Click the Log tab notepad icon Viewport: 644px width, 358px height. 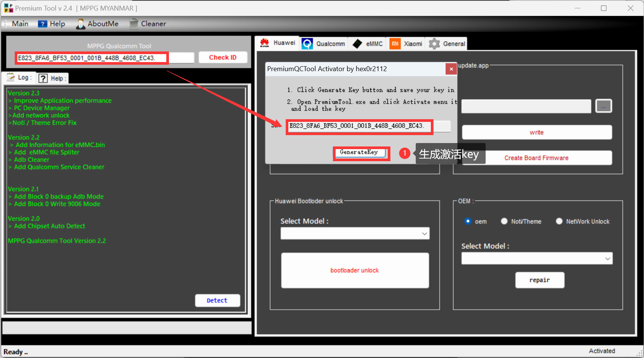coord(11,77)
